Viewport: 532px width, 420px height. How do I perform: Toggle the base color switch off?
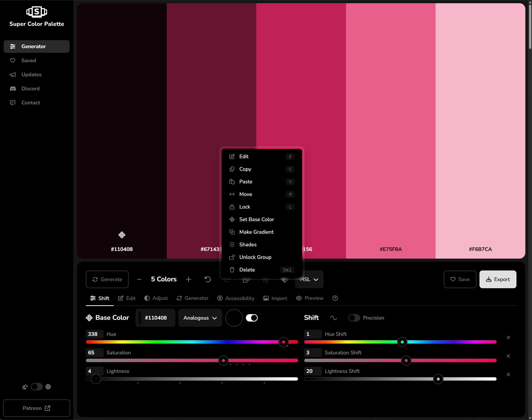(x=252, y=318)
